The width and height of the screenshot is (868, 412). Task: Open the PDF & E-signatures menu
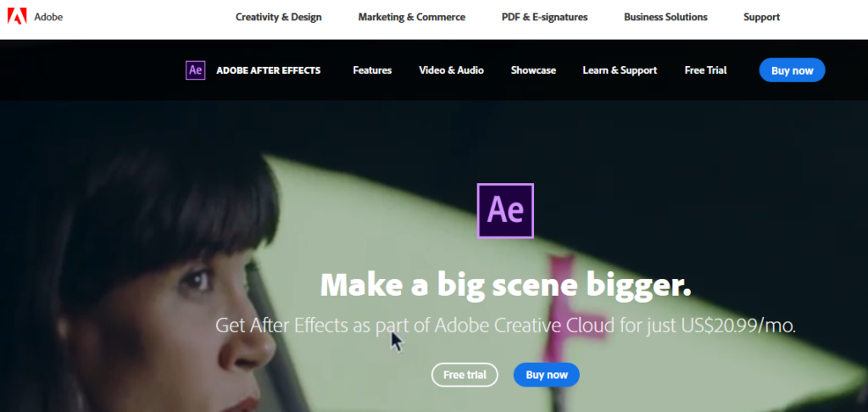(545, 17)
